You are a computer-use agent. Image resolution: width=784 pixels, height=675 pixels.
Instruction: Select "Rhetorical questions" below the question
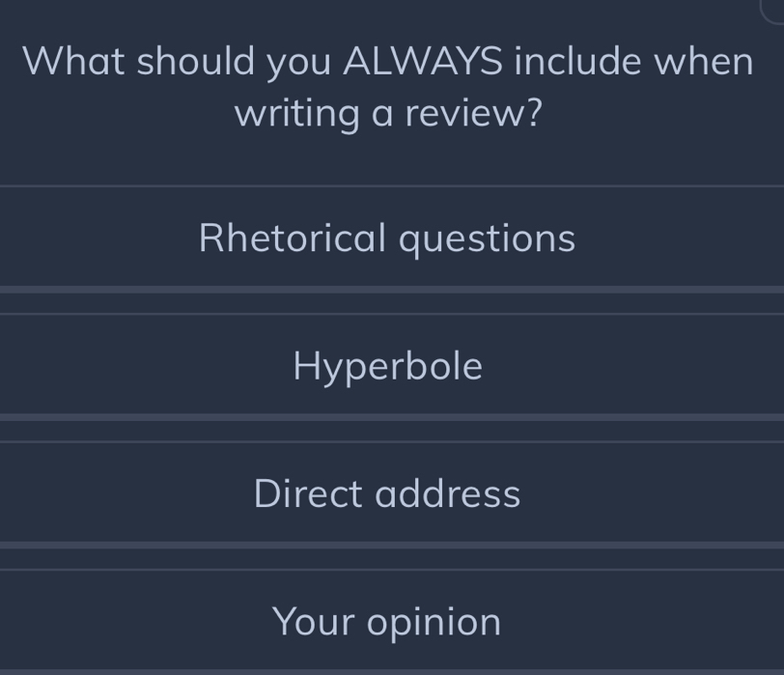[x=386, y=237]
